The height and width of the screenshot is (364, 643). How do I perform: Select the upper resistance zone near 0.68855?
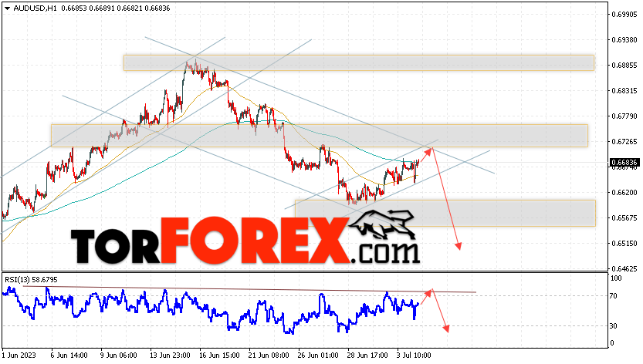pyautogui.click(x=359, y=62)
